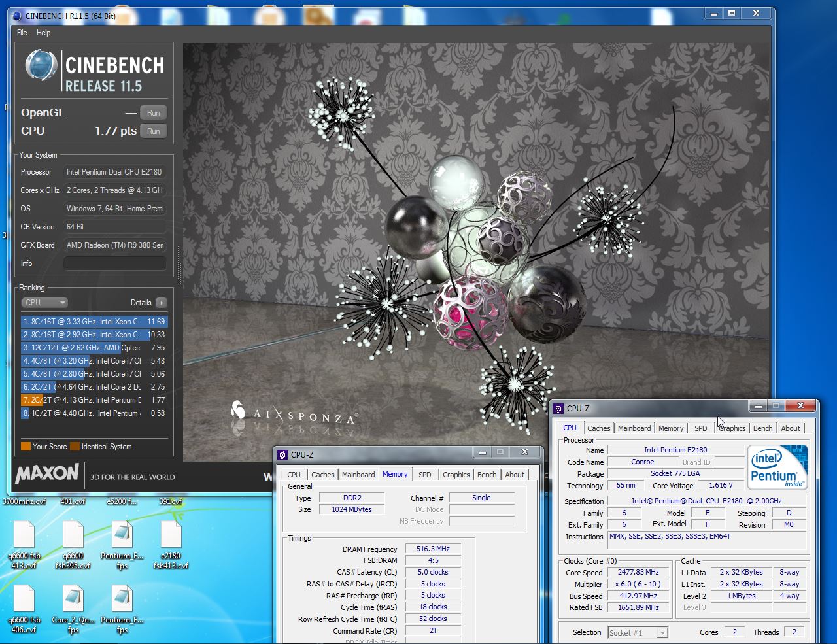Open SPD tab in front CPU-Z window
Screen dimensions: 837x644
point(701,428)
